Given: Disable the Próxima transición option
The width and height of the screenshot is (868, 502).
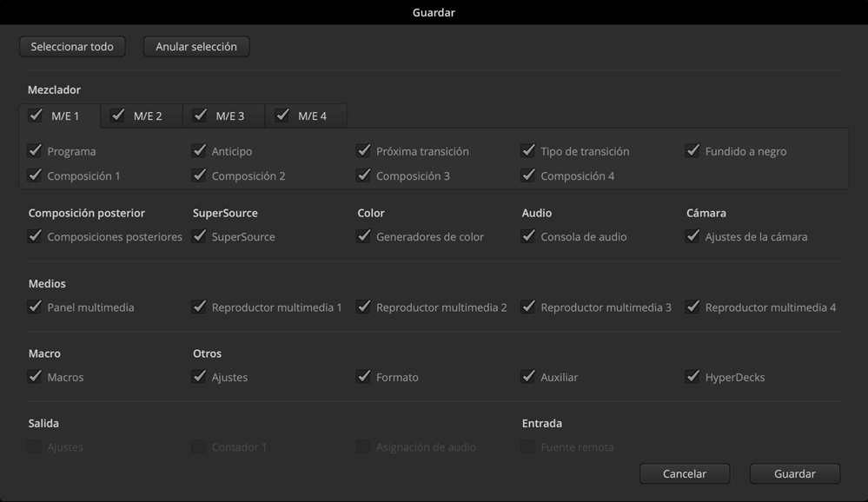Looking at the screenshot, I should 364,151.
